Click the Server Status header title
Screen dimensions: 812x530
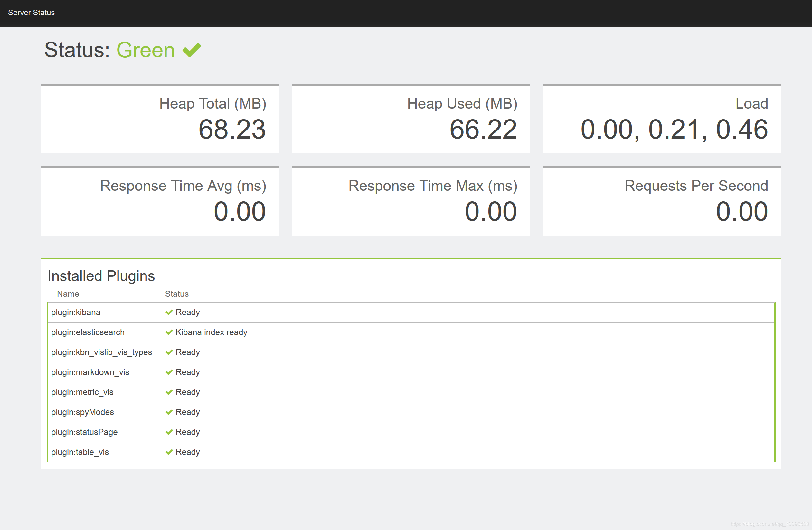coord(31,13)
